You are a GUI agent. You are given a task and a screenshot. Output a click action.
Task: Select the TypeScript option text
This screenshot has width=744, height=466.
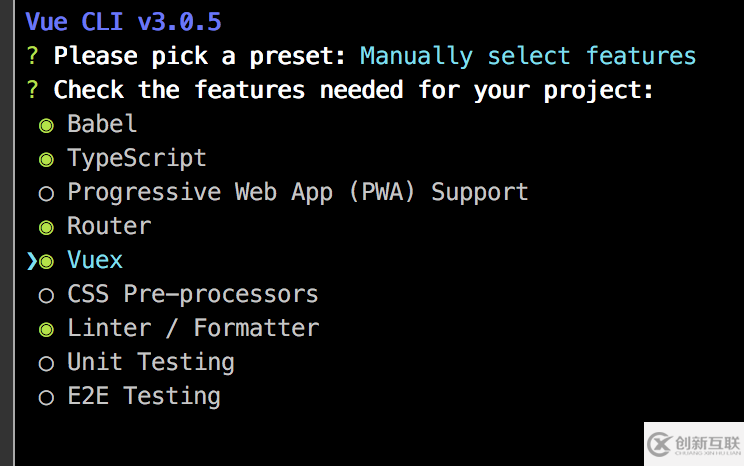click(x=137, y=158)
